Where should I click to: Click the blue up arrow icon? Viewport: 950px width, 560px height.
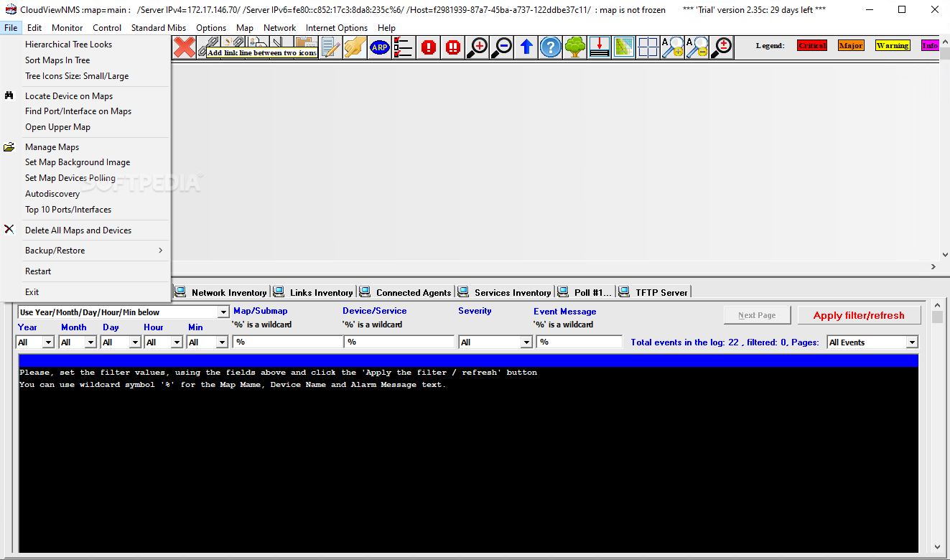tap(526, 47)
